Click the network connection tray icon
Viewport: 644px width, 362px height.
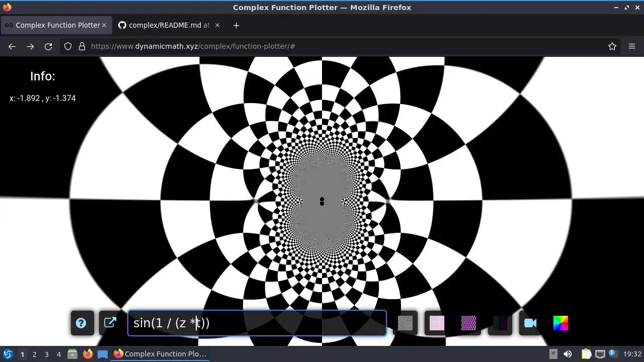pos(600,354)
